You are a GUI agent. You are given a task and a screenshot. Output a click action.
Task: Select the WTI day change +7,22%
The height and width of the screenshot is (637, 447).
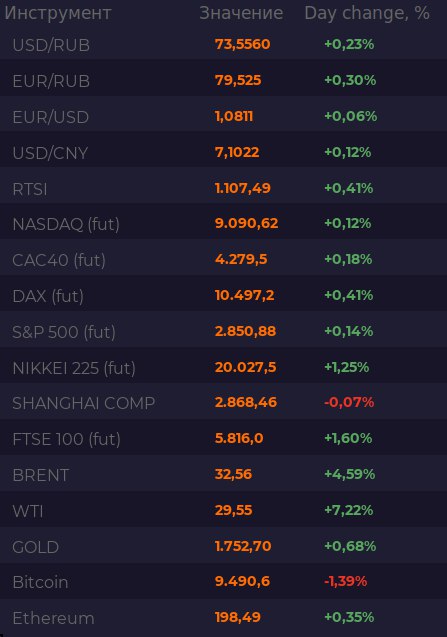[348, 510]
